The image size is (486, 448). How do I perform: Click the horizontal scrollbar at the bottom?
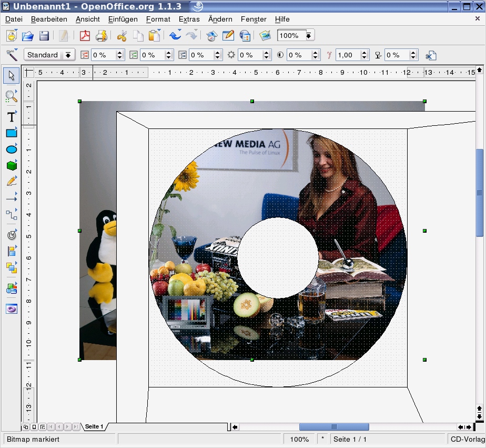point(334,427)
